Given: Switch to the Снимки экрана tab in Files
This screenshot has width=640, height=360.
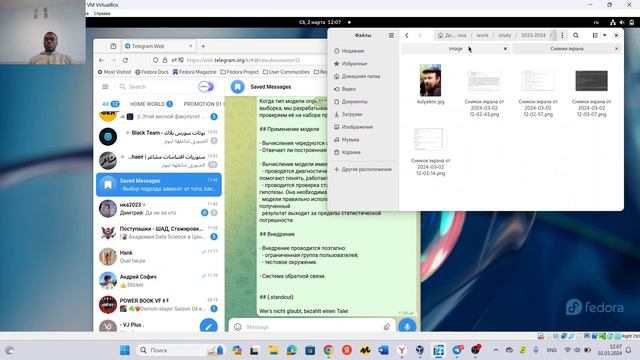Looking at the screenshot, I should click(x=567, y=49).
